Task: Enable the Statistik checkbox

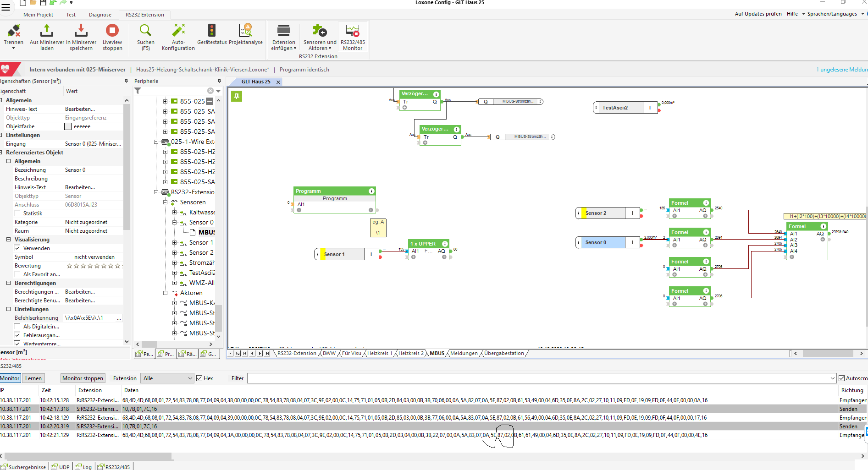Action: pyautogui.click(x=17, y=213)
